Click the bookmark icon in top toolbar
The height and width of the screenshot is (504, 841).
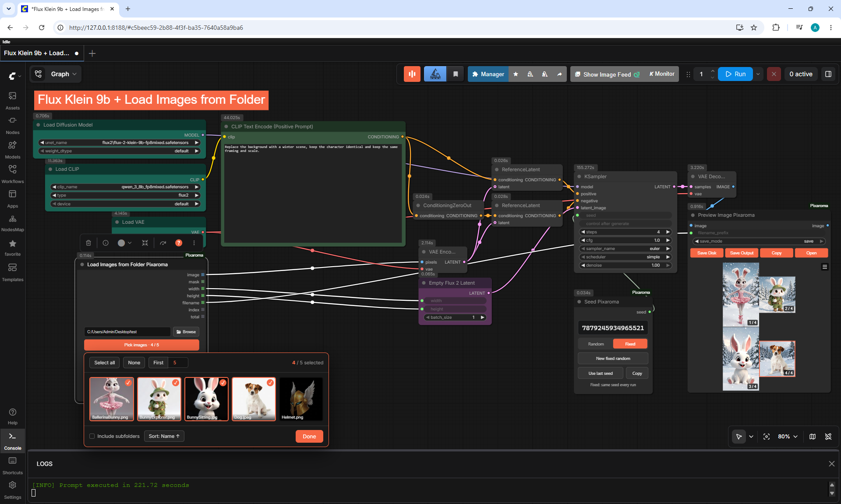(456, 74)
